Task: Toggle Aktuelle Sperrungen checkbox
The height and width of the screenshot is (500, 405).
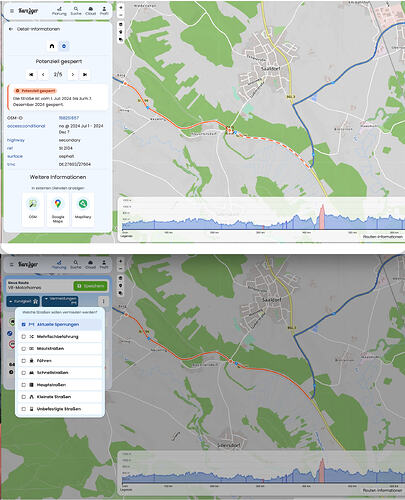Action: click(x=23, y=324)
